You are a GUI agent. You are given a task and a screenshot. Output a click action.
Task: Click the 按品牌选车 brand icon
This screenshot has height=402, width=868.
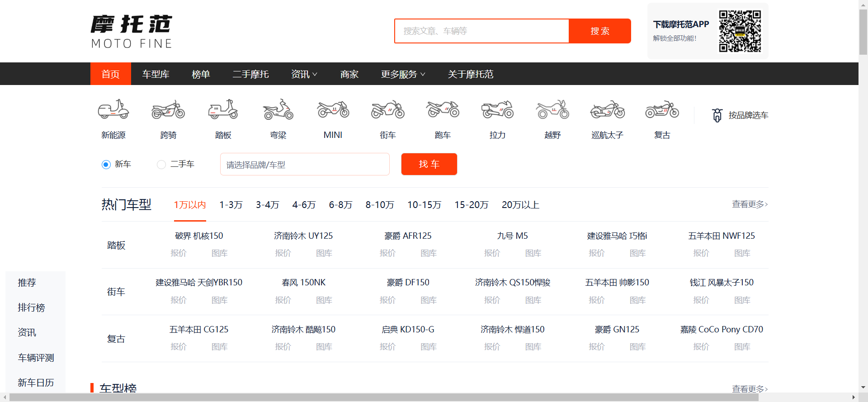pyautogui.click(x=717, y=115)
